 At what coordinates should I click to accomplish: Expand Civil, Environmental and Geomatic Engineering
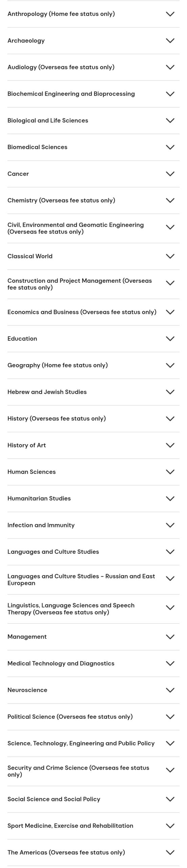point(93,228)
